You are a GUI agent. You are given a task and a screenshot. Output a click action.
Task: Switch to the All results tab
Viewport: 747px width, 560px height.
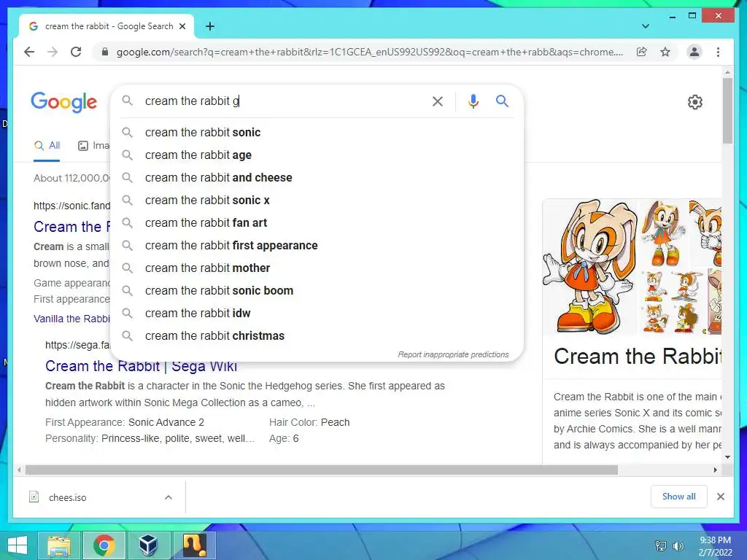47,146
